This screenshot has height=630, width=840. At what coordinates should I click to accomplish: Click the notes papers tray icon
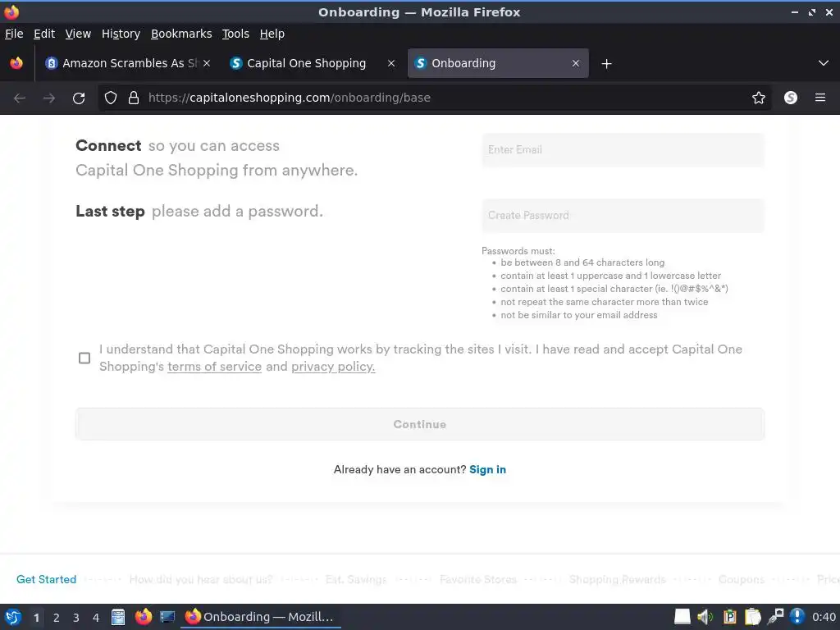753,617
